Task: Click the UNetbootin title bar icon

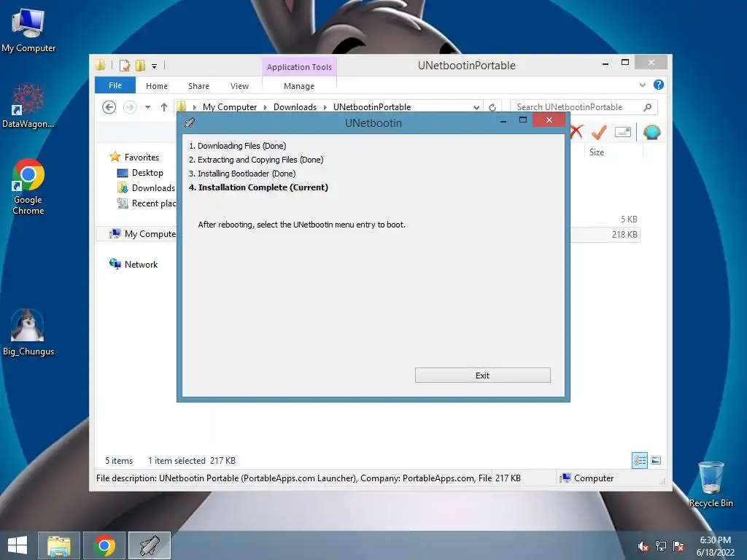Action: tap(190, 122)
